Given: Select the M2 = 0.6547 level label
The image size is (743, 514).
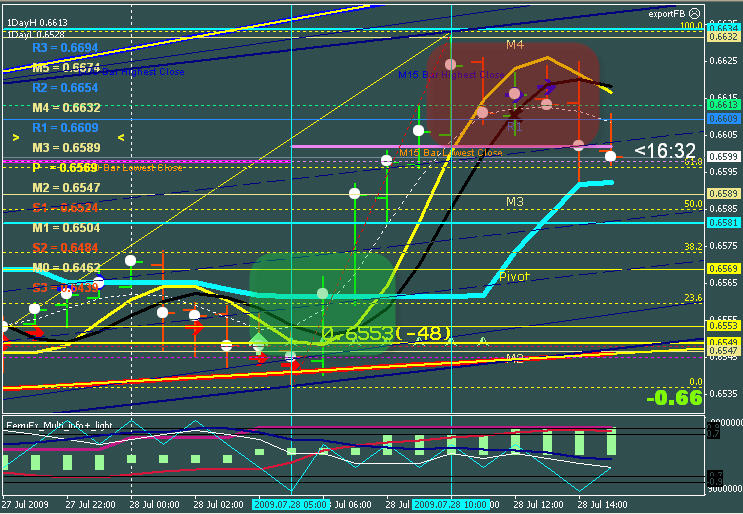Looking at the screenshot, I should [66, 188].
